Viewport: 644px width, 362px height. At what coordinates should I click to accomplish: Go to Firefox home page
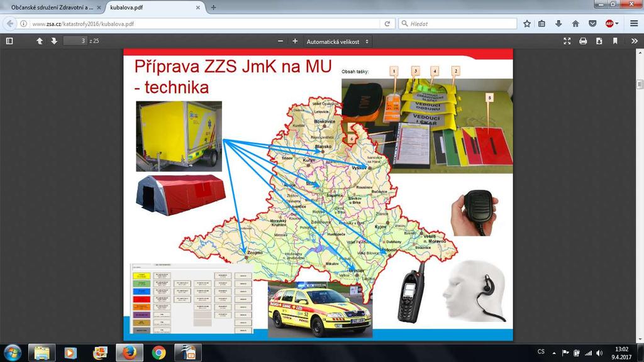(575, 24)
